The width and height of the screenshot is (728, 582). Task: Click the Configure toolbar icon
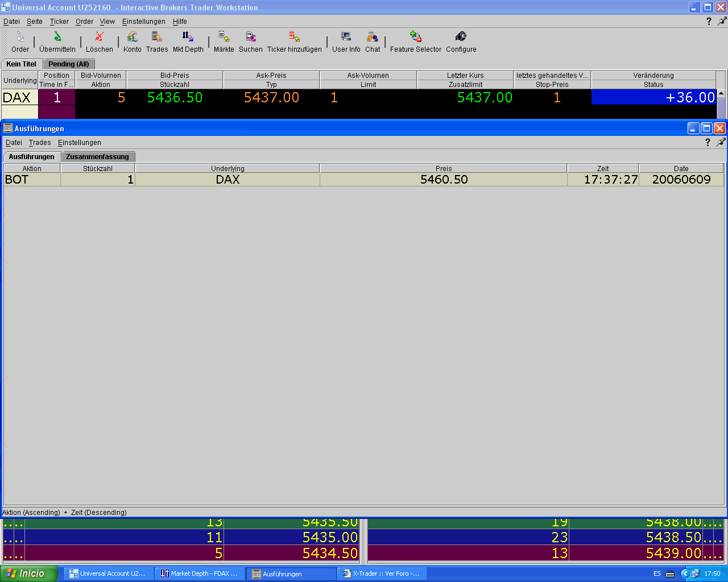461,42
